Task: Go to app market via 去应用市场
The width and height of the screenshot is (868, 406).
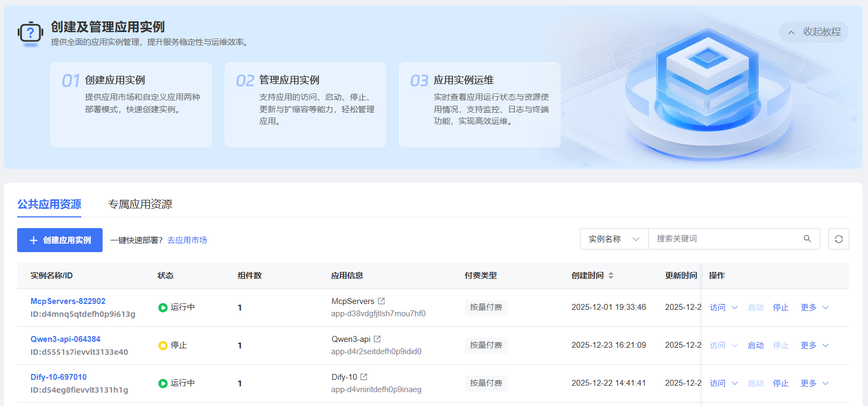Action: (187, 240)
